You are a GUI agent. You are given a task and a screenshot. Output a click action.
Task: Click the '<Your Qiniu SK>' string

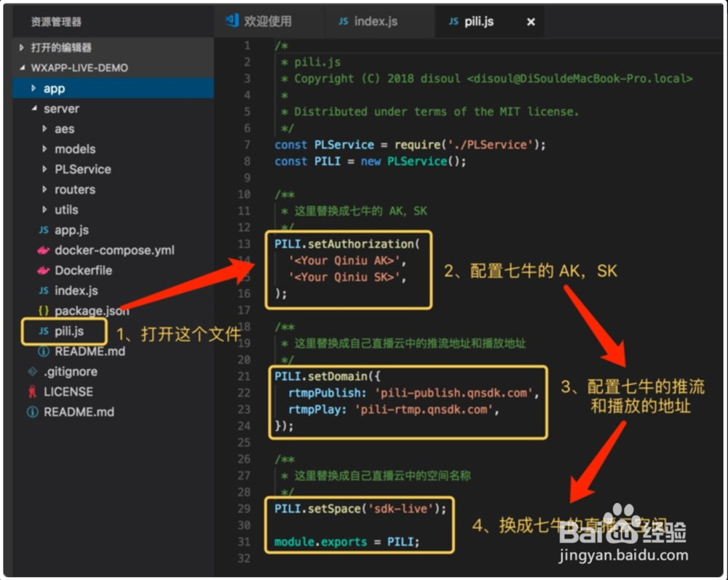pos(344,277)
